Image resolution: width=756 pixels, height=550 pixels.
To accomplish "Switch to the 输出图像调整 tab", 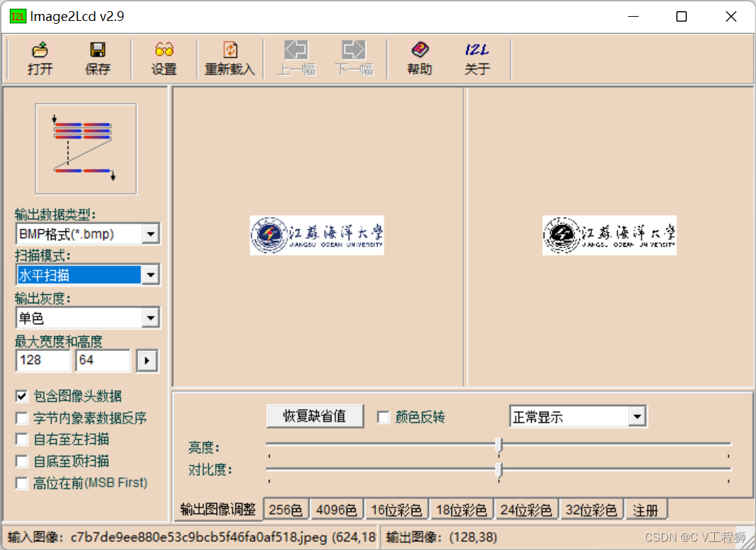I will pos(218,509).
